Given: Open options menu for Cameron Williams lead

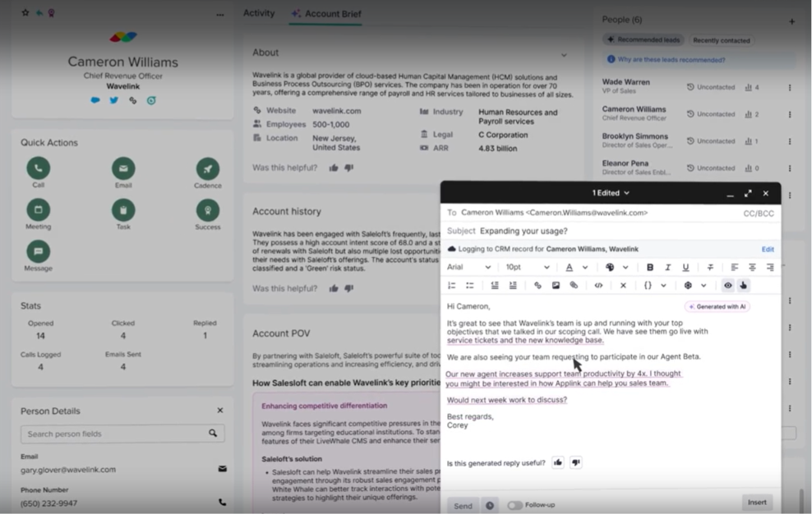Looking at the screenshot, I should [x=790, y=114].
